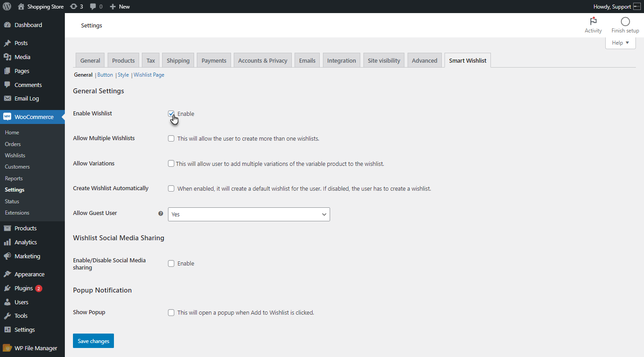Check the Show Popup checkbox
The width and height of the screenshot is (644, 357).
171,312
